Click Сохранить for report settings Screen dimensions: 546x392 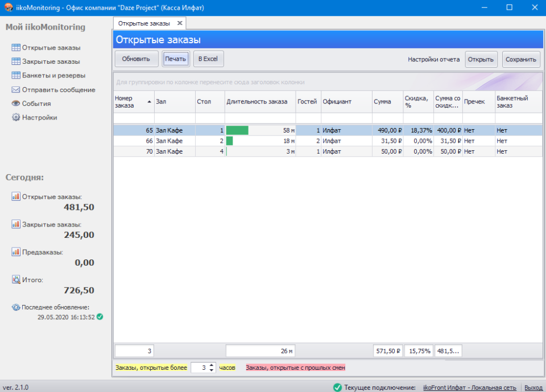point(521,59)
